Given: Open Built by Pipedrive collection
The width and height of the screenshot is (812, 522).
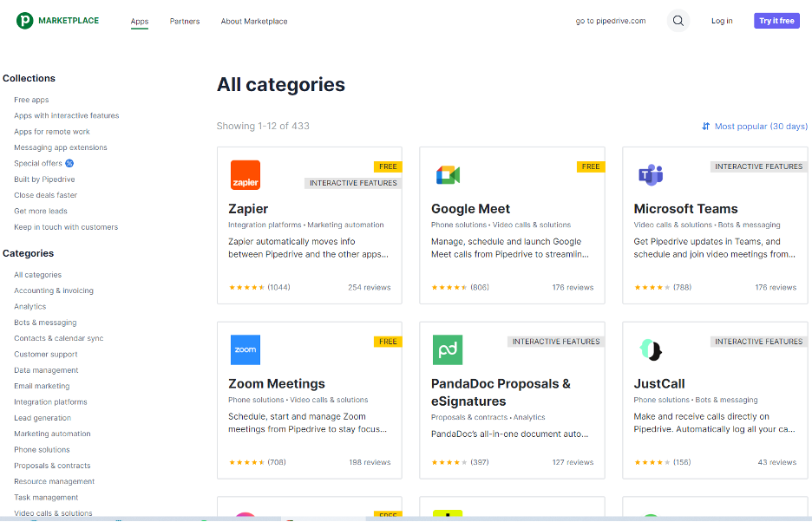Looking at the screenshot, I should (x=44, y=179).
